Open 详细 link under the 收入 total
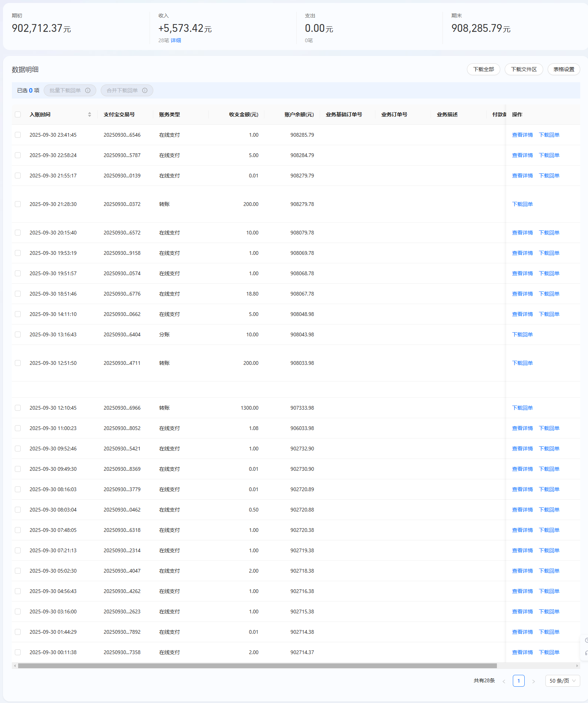This screenshot has height=703, width=588. pos(176,40)
